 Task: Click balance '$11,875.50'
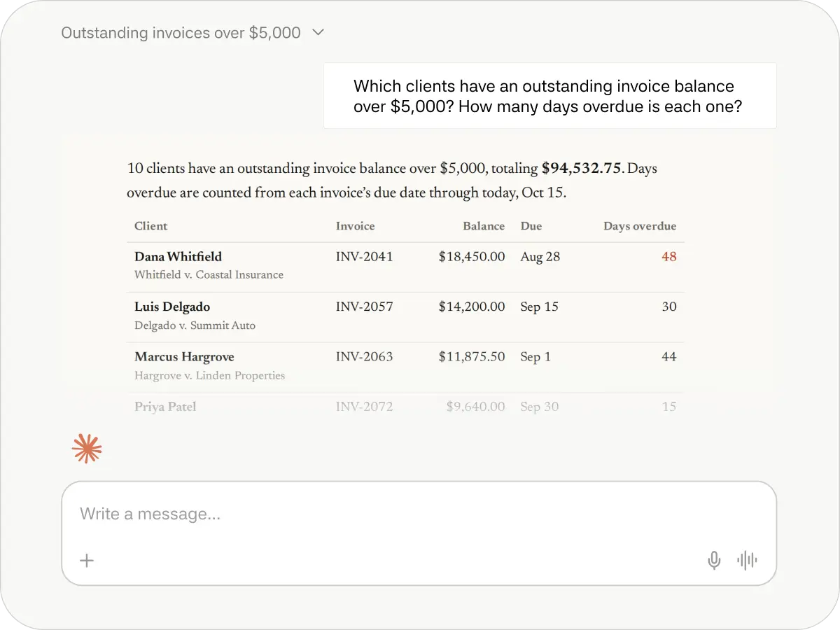pyautogui.click(x=472, y=357)
